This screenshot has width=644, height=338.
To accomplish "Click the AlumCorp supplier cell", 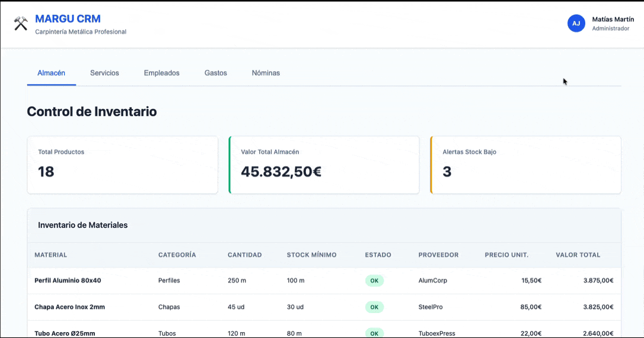I will [x=433, y=280].
